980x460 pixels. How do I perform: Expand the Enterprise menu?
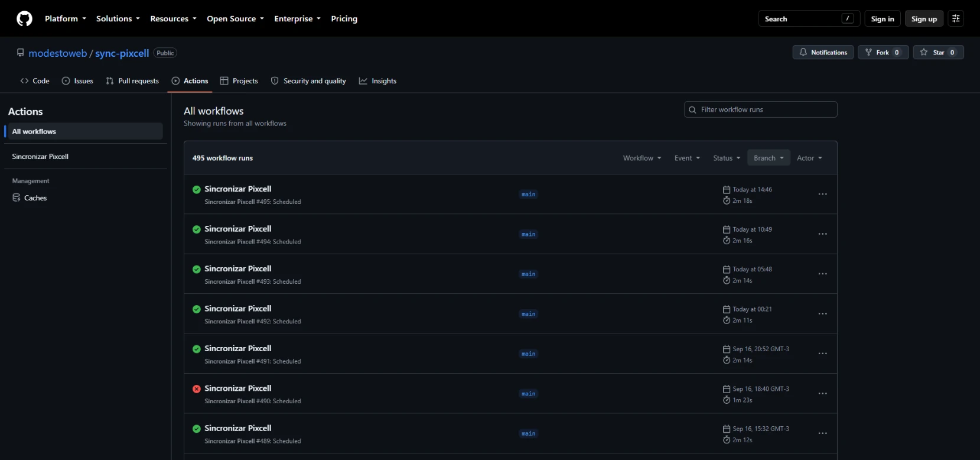(x=298, y=19)
